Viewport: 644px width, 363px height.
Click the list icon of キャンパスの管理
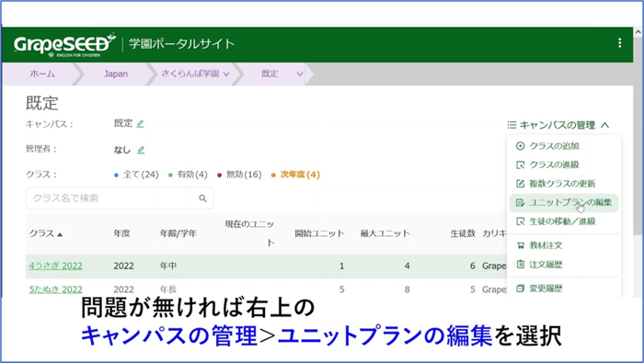512,125
